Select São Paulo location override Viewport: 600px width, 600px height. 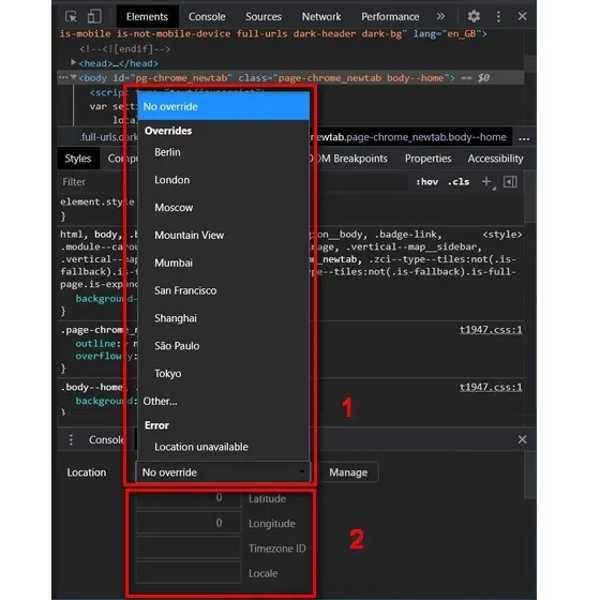tap(177, 346)
